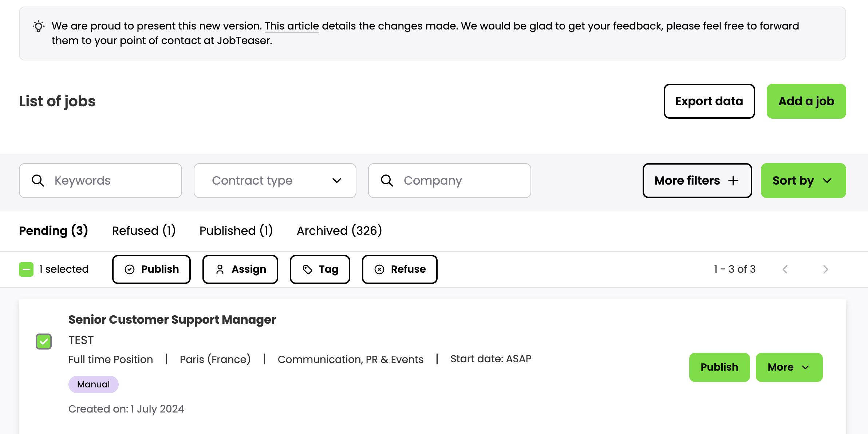The width and height of the screenshot is (868, 434).
Task: Switch to the Refused (1) tab
Action: point(144,231)
